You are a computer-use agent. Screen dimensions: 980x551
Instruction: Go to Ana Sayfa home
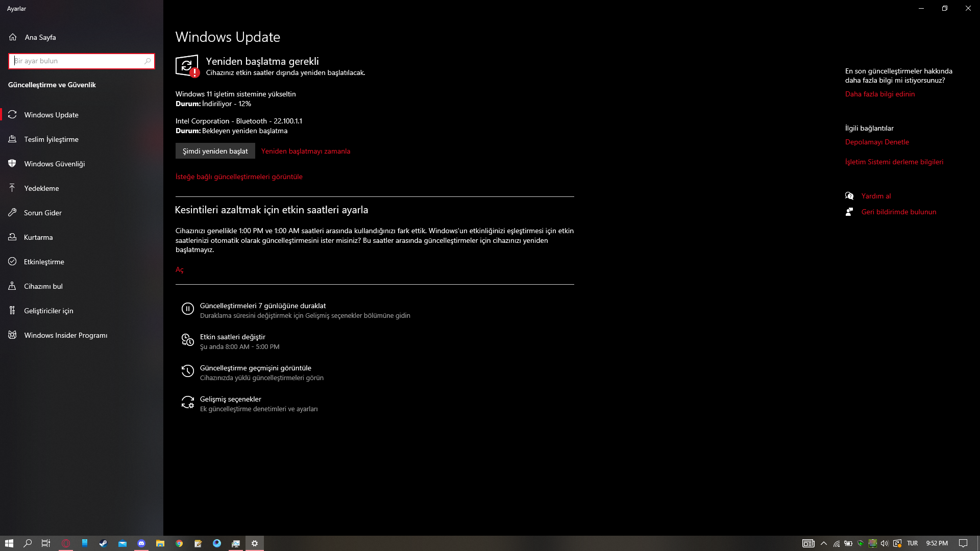point(82,37)
